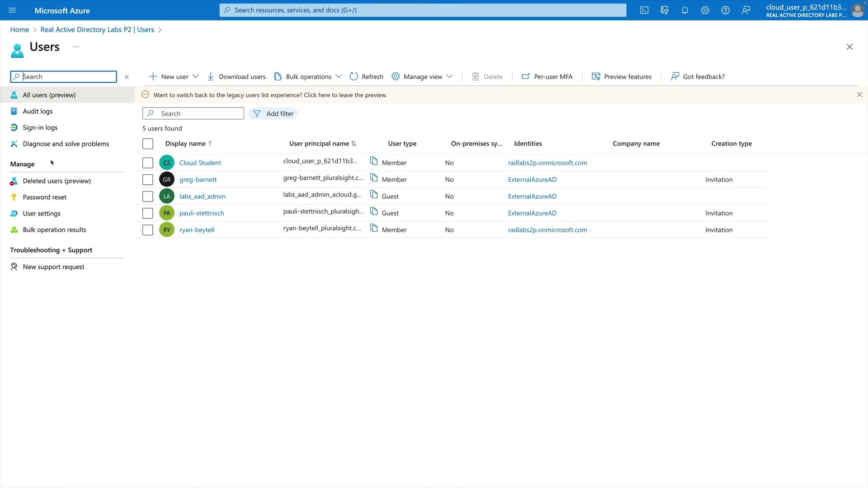
Task: Select the ryan-beytell row checkbox
Action: pos(148,230)
